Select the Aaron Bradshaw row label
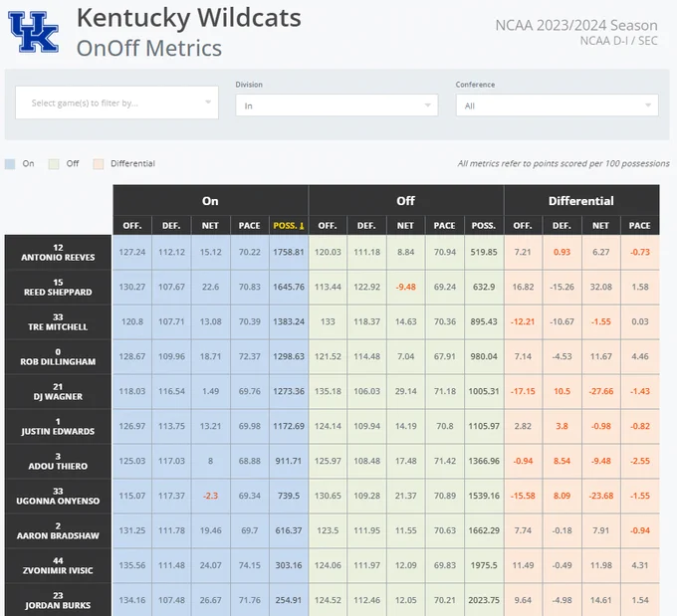677x616 pixels. (58, 531)
